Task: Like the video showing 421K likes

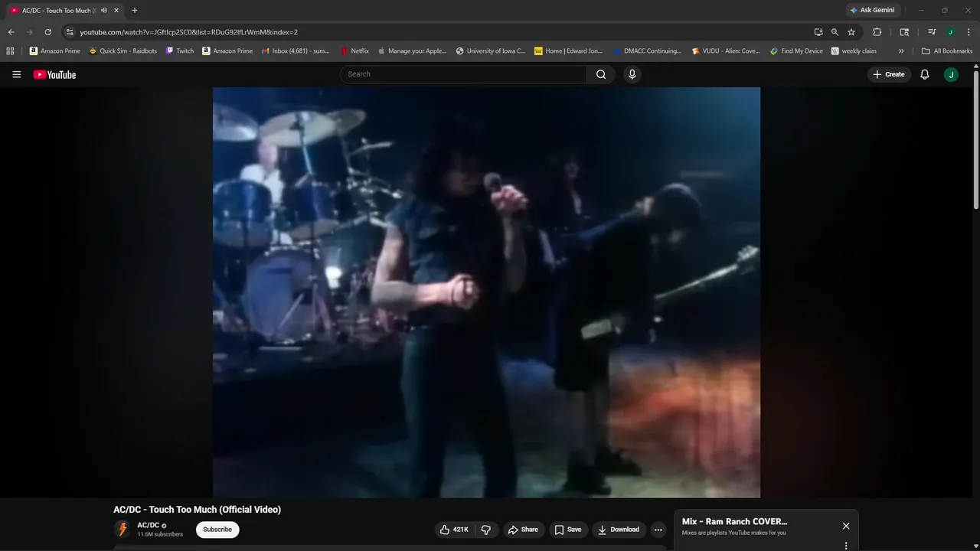Action: (x=454, y=530)
